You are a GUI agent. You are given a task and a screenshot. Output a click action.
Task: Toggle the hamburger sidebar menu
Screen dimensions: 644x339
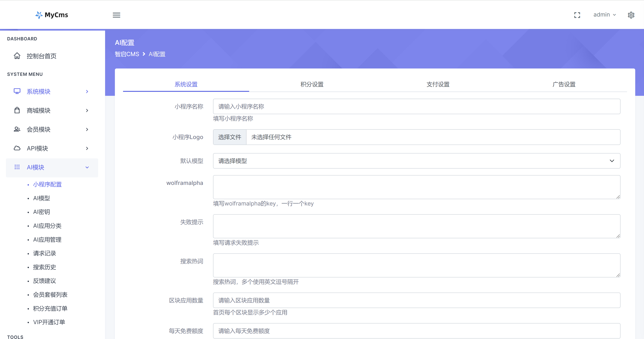(116, 15)
